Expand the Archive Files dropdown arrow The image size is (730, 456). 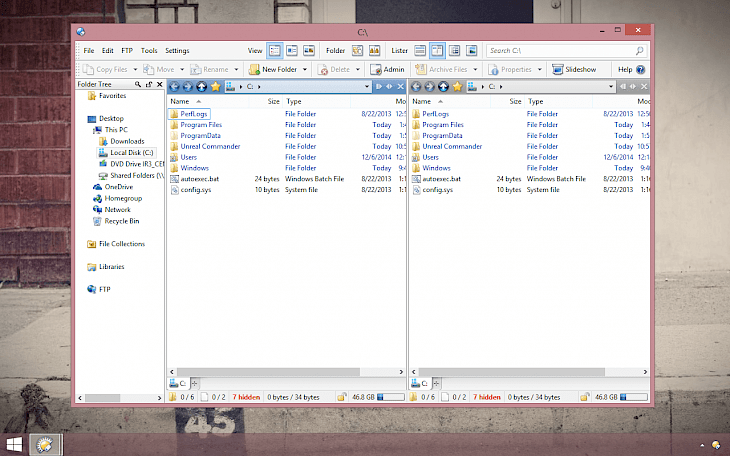[475, 69]
